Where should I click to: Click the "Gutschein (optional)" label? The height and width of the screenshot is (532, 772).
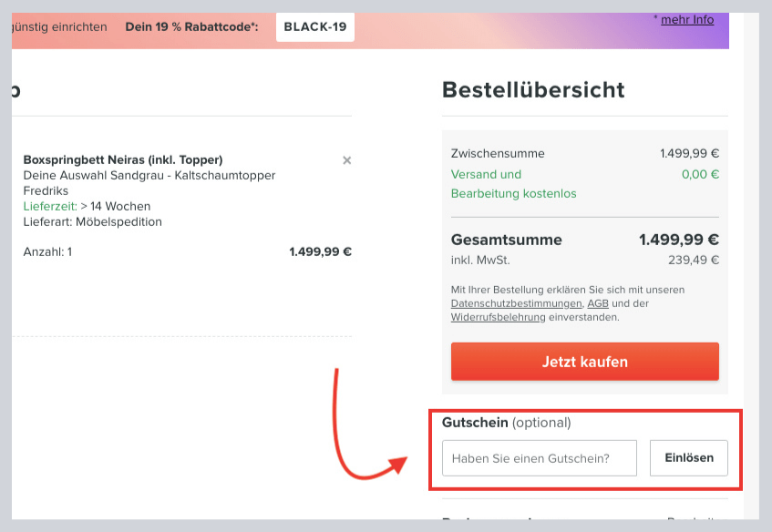(506, 423)
